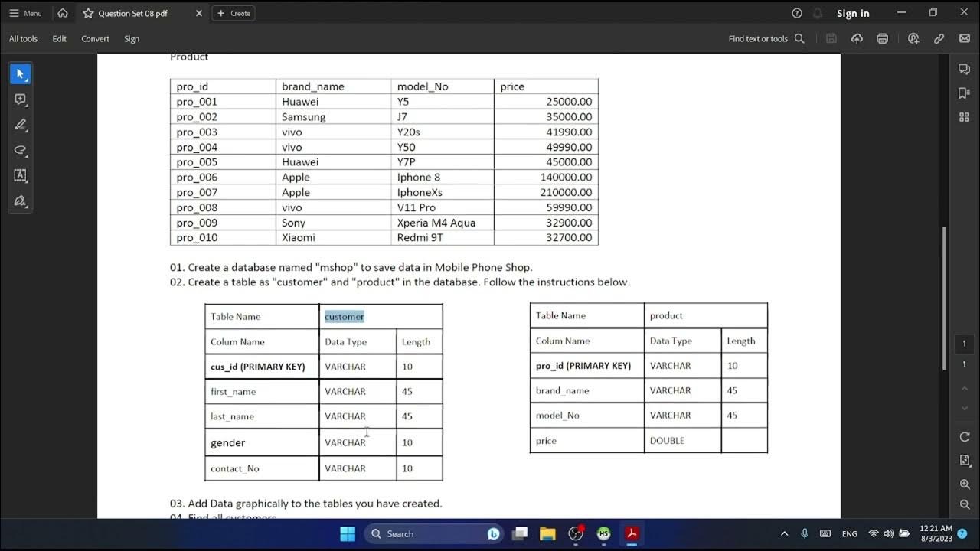The width and height of the screenshot is (980, 551).
Task: Select the Add text box tool
Action: 21,175
